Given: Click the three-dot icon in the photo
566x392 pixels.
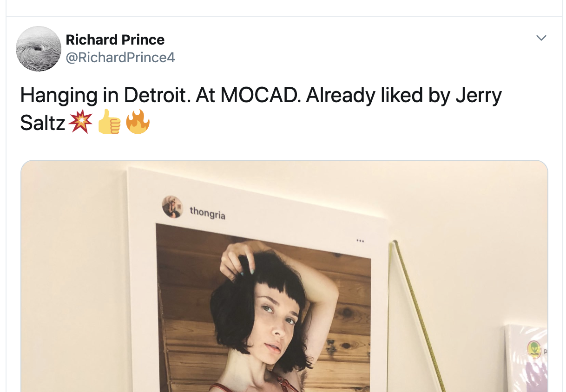Looking at the screenshot, I should point(360,241).
